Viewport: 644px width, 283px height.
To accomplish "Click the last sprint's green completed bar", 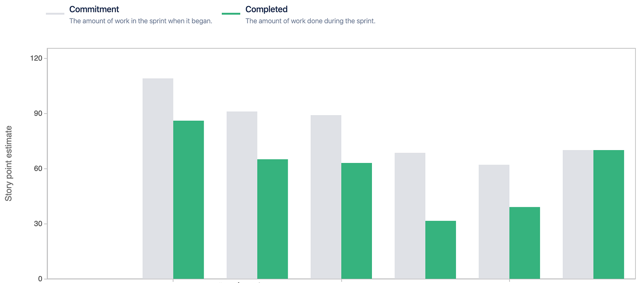I will pyautogui.click(x=609, y=215).
